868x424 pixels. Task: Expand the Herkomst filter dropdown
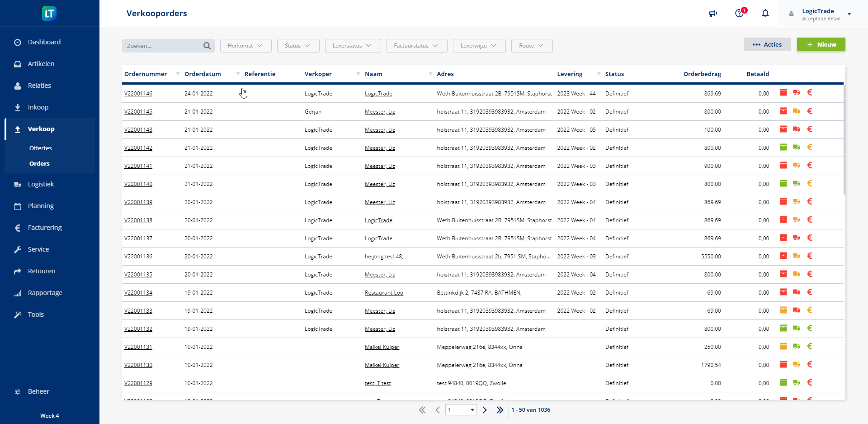245,46
